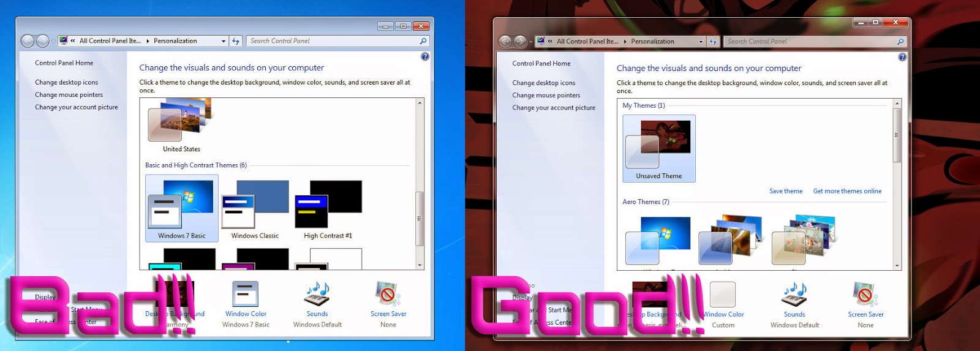Click Display link in left window sidebar
This screenshot has width=980, height=351.
coord(45,297)
